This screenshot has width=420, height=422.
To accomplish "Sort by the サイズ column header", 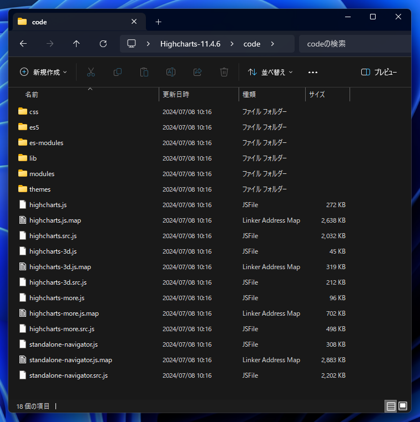I will click(317, 95).
